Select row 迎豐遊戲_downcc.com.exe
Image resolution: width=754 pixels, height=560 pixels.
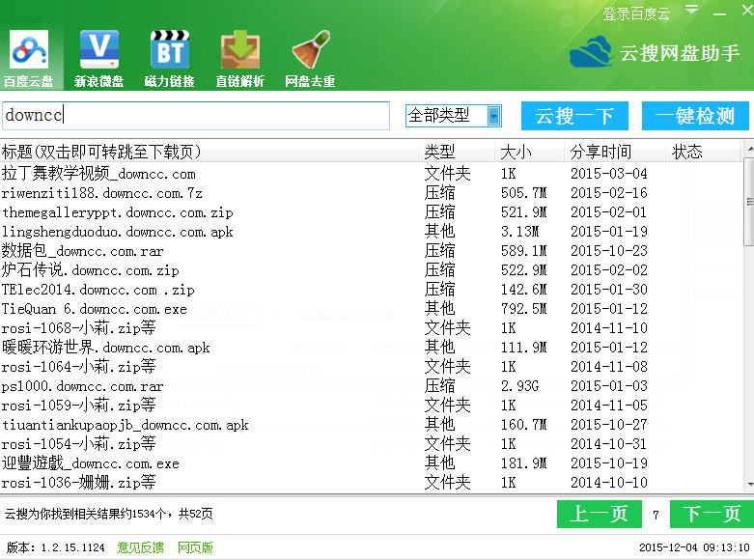371,463
